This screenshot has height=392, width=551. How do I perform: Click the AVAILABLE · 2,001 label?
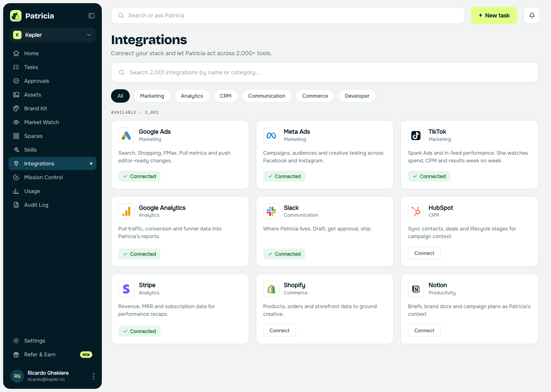coord(135,112)
